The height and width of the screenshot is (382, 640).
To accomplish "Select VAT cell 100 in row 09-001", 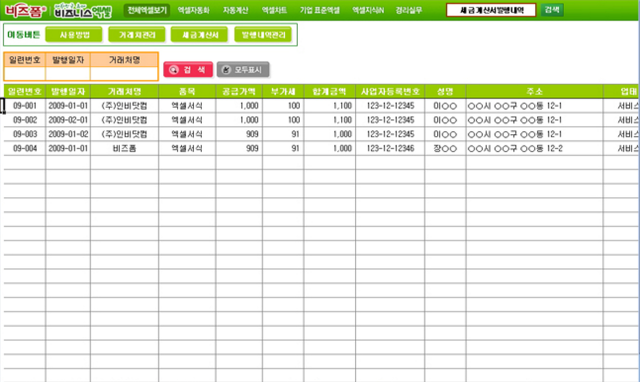I will click(283, 106).
